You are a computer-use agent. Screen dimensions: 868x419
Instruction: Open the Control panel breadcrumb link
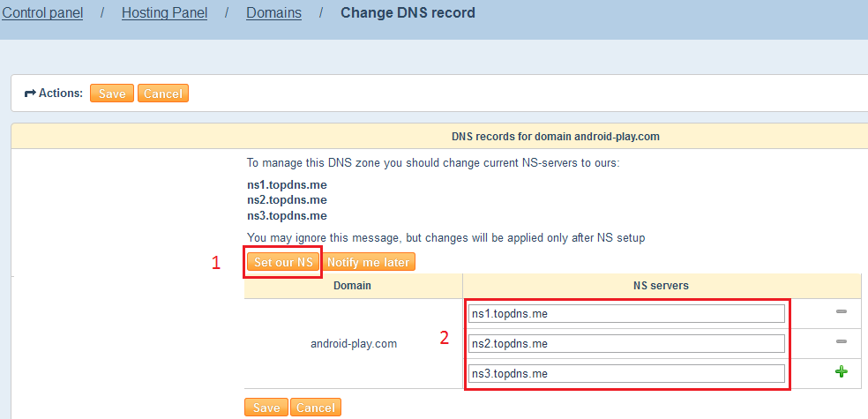(42, 13)
